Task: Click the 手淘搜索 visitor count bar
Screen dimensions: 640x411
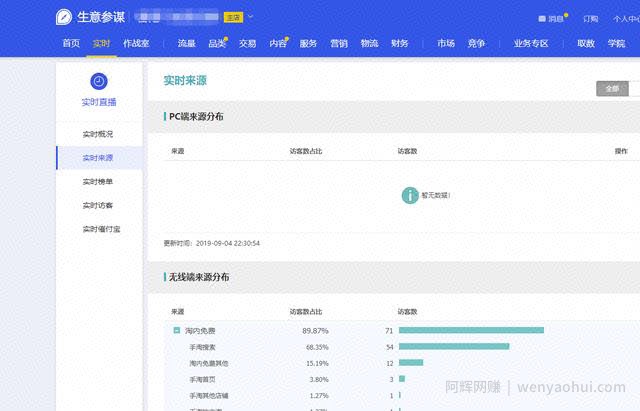Action: point(454,347)
